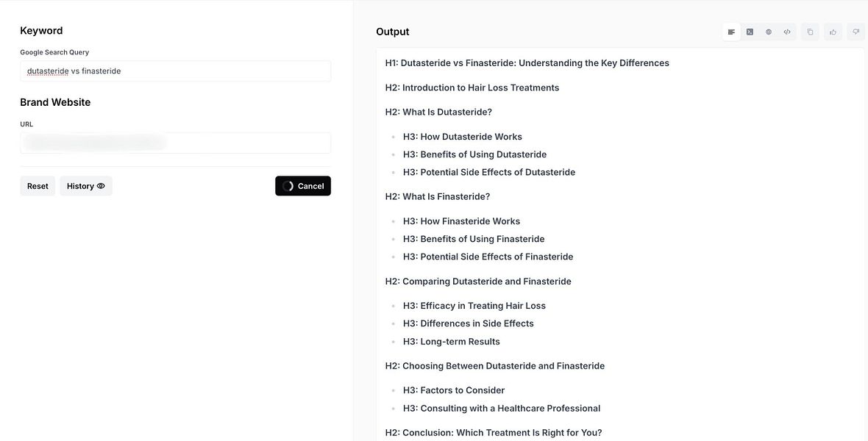Cancel the running generation

[303, 186]
